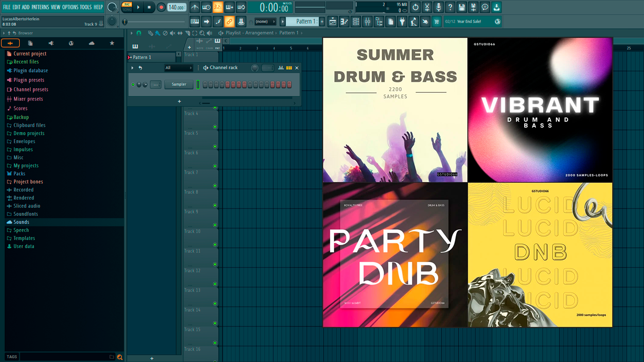Toggle the metronome icon
The image size is (644, 362).
tap(195, 7)
